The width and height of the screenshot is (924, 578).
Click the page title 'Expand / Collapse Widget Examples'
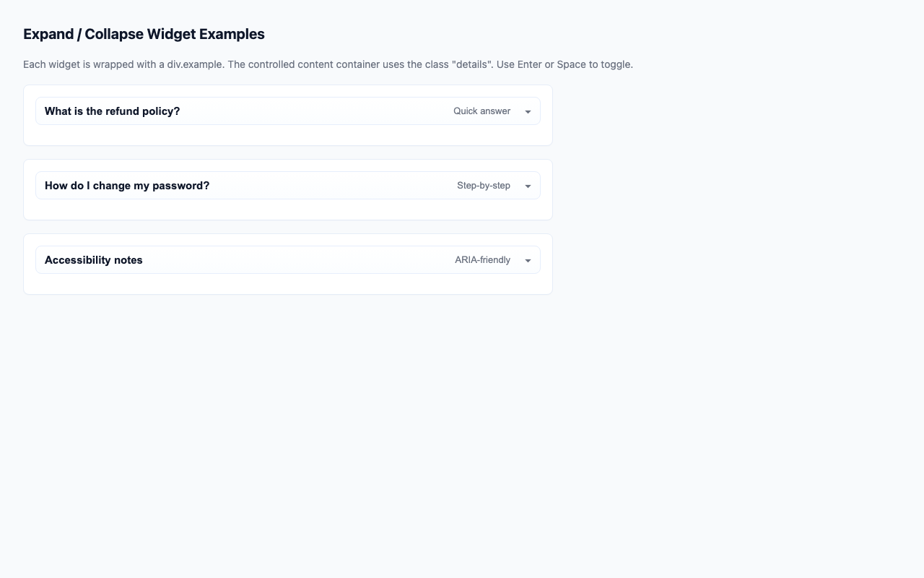(x=144, y=34)
